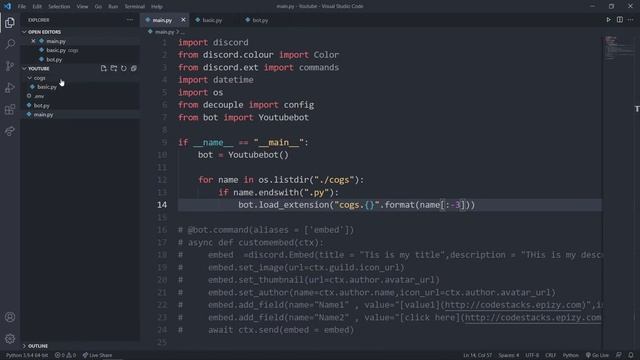This screenshot has width=640, height=360.
Task: Split the editor to the right
Action: [x=620, y=20]
